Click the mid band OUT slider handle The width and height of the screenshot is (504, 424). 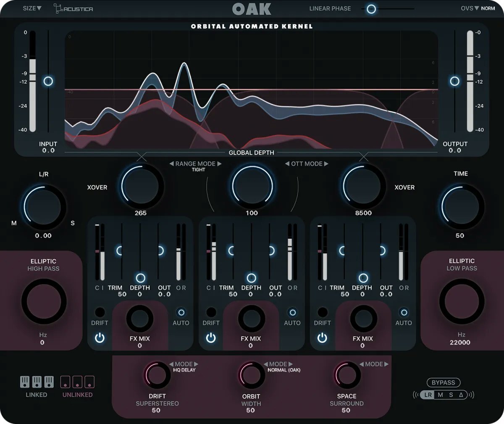[x=271, y=251]
